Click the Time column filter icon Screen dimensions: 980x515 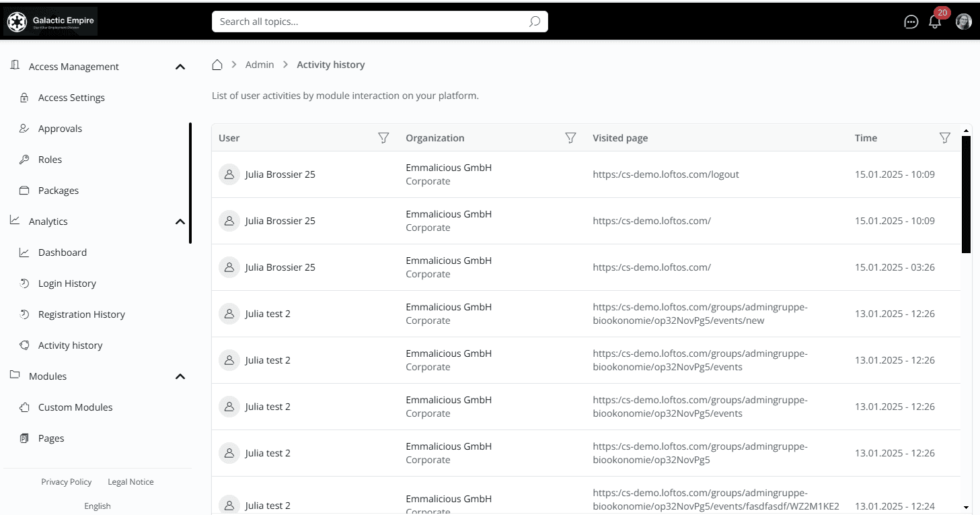(944, 138)
